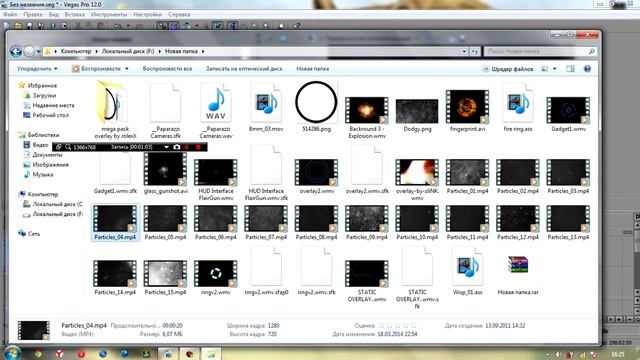The height and width of the screenshot is (360, 640).
Task: Open the Инструменты menu
Action: tap(109, 14)
